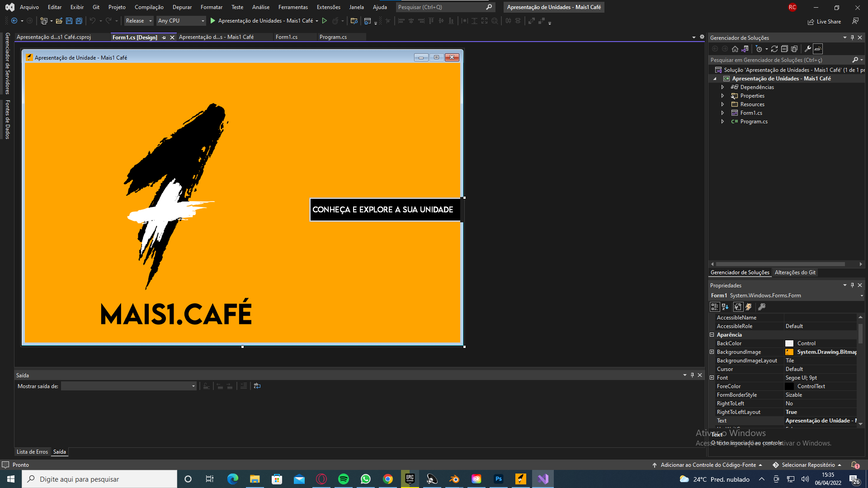The image size is (868, 488).
Task: Open the Any CPU platform dropdown
Action: pyautogui.click(x=181, y=21)
